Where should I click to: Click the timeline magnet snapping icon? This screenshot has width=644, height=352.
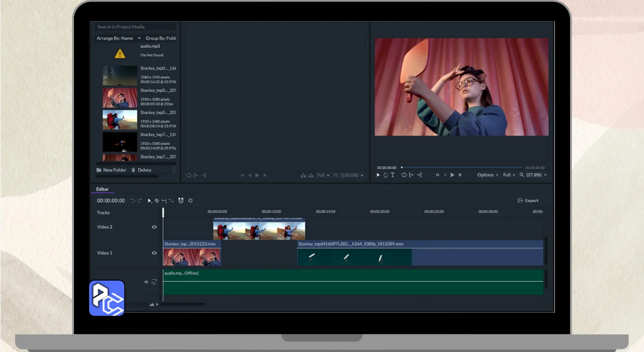click(181, 201)
